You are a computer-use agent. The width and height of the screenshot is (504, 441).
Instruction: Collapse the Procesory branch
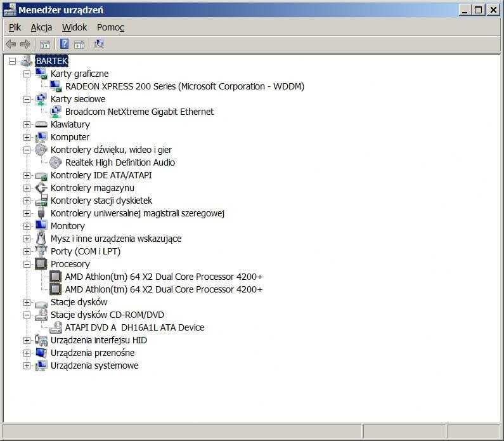27,265
